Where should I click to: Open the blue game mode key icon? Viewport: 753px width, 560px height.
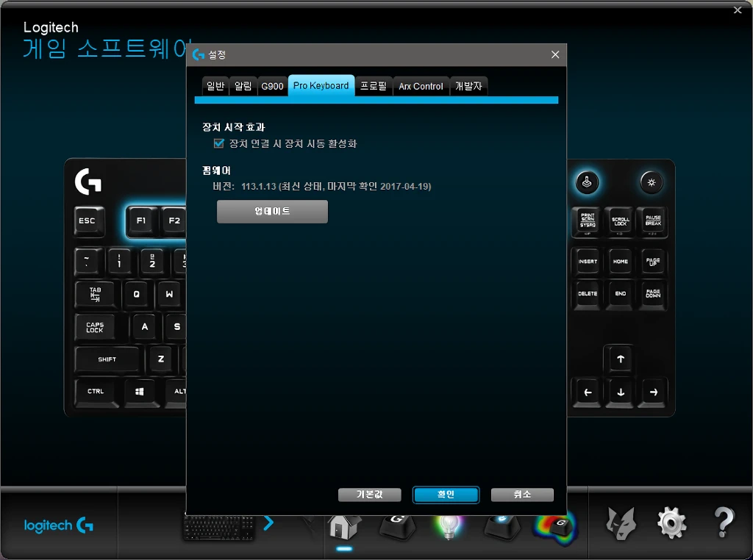[x=502, y=527]
